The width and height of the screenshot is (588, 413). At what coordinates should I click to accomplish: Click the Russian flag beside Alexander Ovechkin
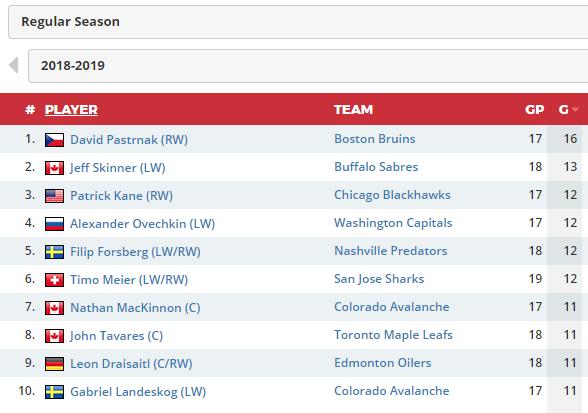pos(54,224)
